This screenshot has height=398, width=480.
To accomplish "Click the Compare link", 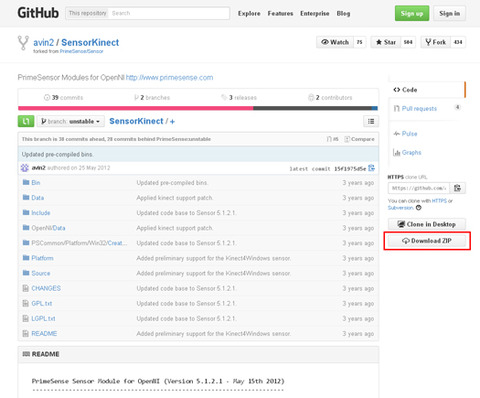I will 359,139.
